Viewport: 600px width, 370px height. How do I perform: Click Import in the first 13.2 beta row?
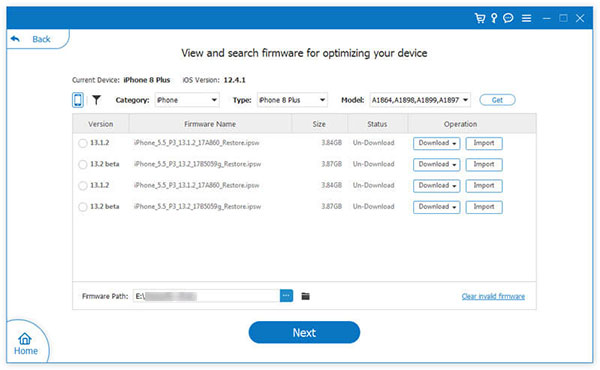[484, 165]
